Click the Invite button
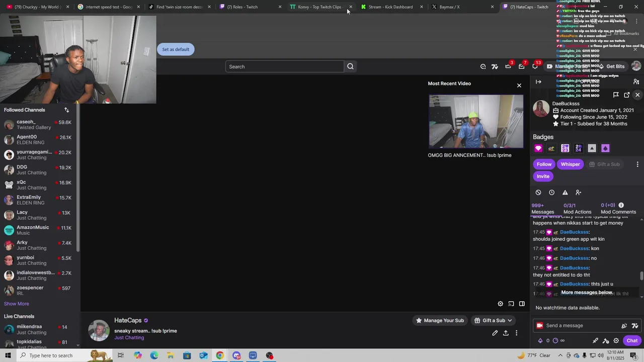Image resolution: width=644 pixels, height=362 pixels. [x=543, y=176]
